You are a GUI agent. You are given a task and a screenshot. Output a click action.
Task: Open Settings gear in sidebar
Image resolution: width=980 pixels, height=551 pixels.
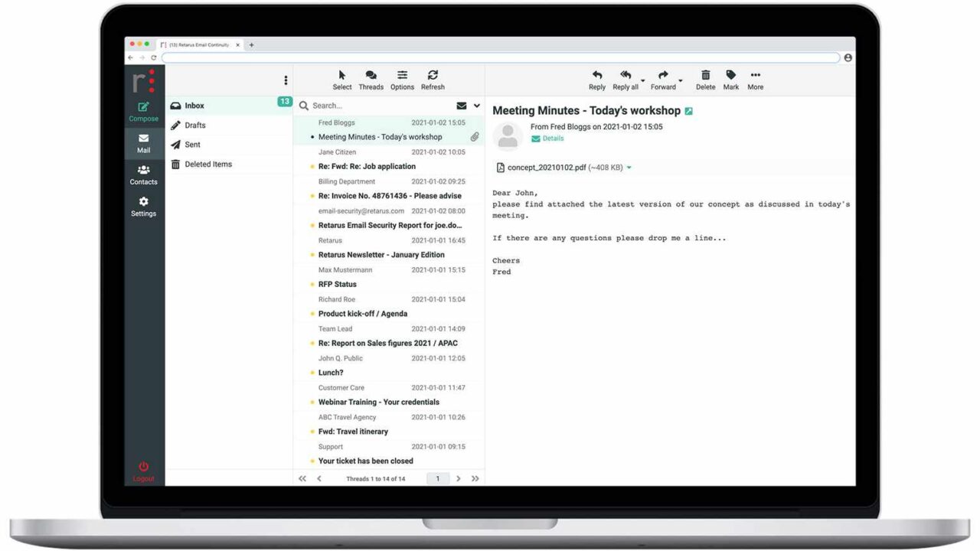[x=143, y=202]
